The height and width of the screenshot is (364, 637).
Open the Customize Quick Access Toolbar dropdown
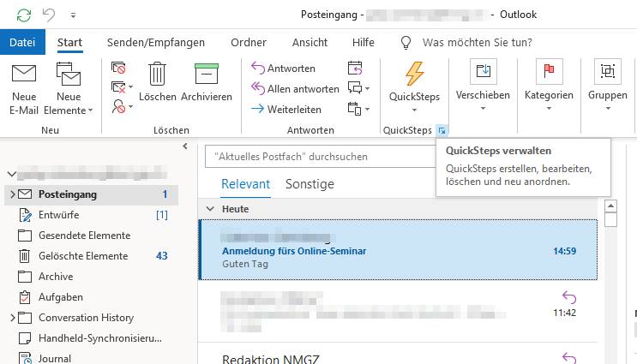(73, 15)
